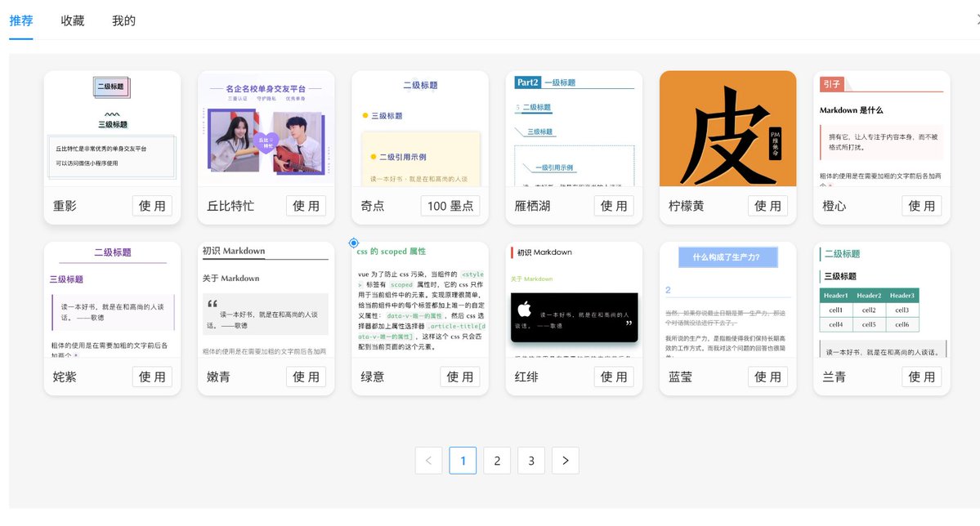Click 使用 on the 兰青 theme
The width and height of the screenshot is (980, 526).
pyautogui.click(x=921, y=377)
